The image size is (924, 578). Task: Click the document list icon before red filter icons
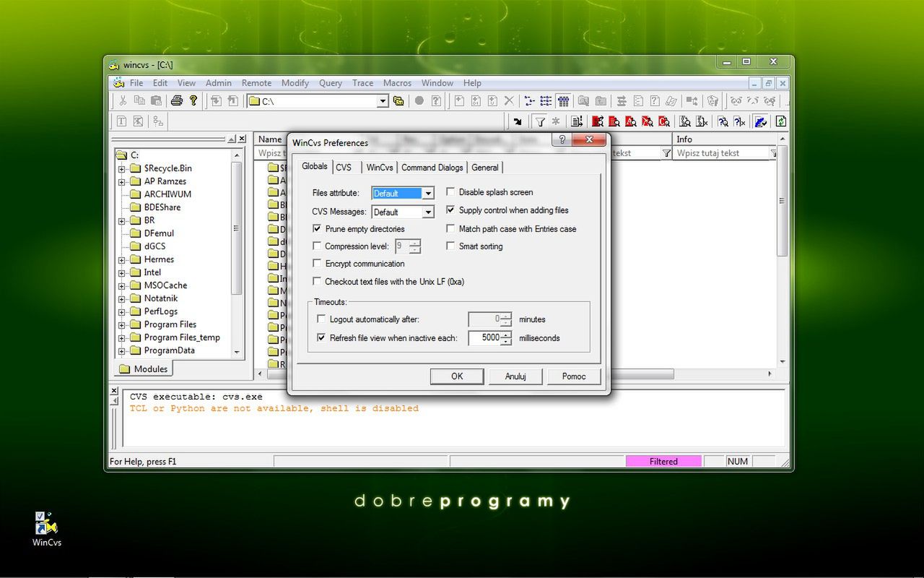[x=576, y=121]
